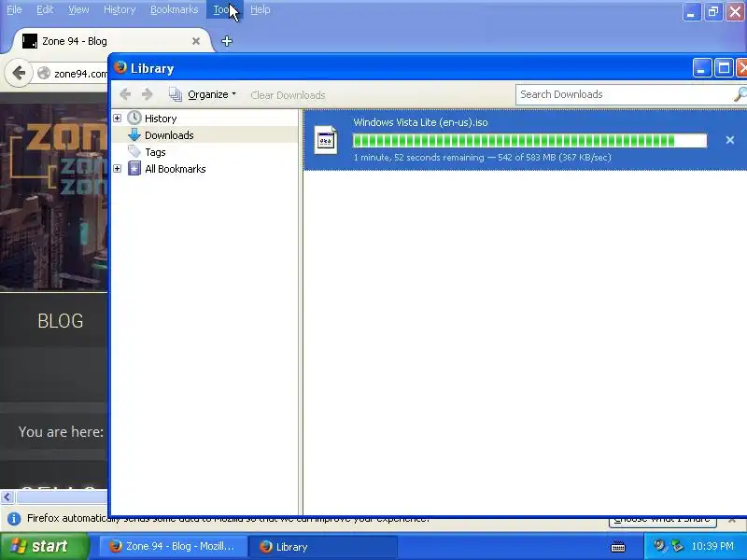This screenshot has height=560, width=747.
Task: Expand the All Bookmarks tree node
Action: click(x=118, y=169)
